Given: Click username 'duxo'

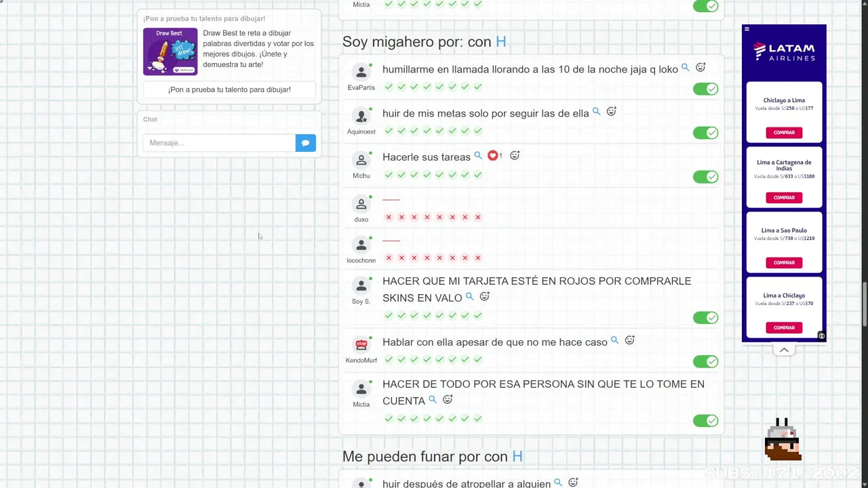Looking at the screenshot, I should (x=361, y=220).
